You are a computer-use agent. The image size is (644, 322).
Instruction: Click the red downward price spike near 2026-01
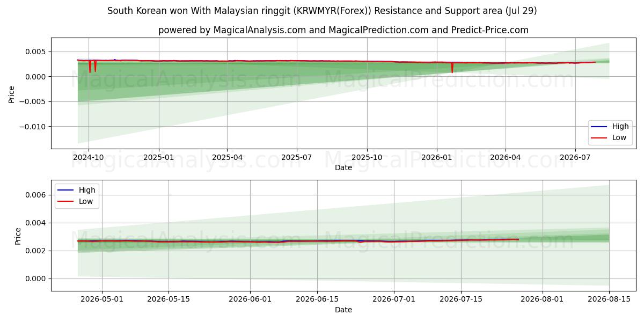(452, 67)
